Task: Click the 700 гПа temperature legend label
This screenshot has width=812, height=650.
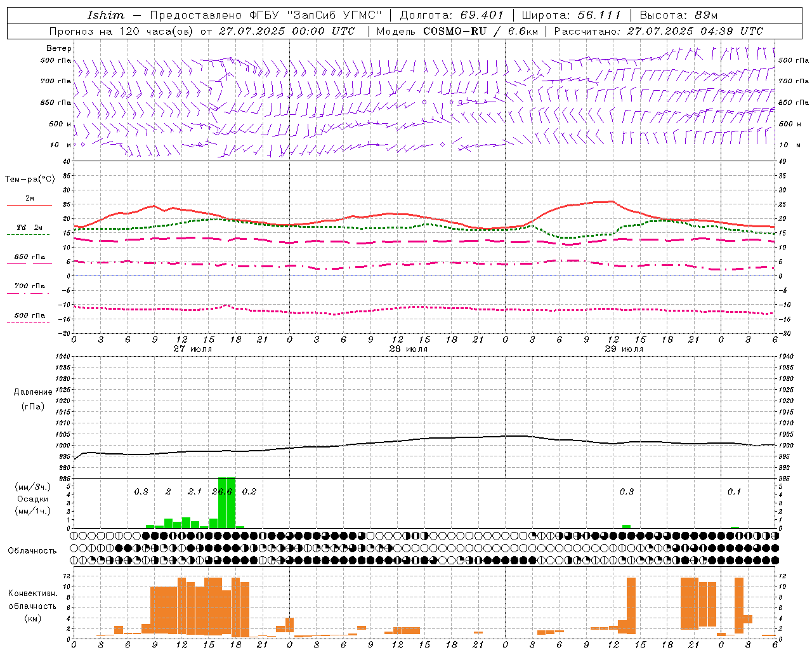Action: click(29, 286)
